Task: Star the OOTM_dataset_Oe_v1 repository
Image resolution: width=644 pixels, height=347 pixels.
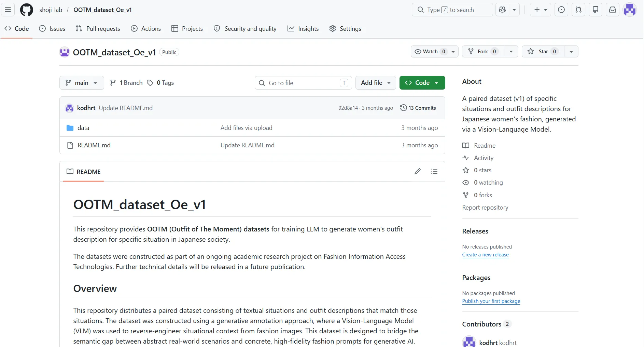Action: pos(543,51)
